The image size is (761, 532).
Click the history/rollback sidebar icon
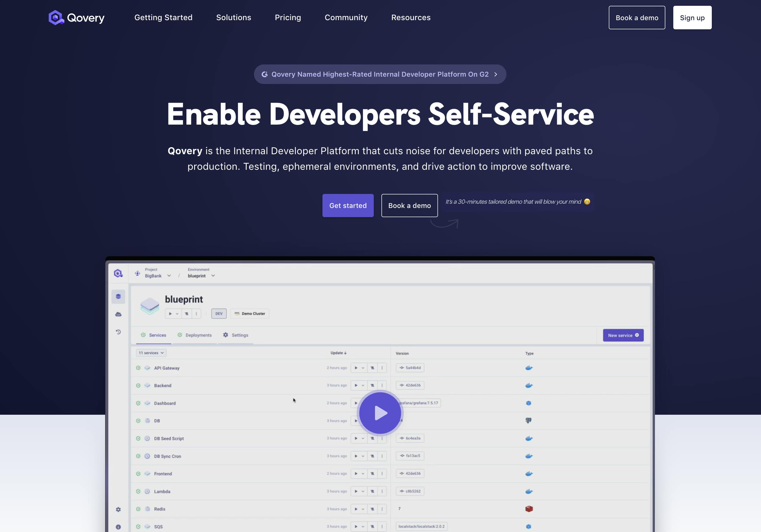tap(118, 332)
